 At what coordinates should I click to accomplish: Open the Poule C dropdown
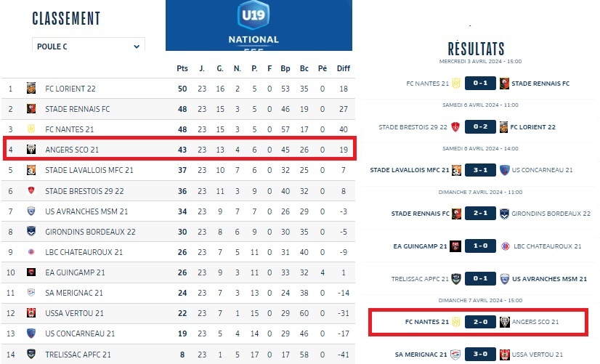point(88,46)
